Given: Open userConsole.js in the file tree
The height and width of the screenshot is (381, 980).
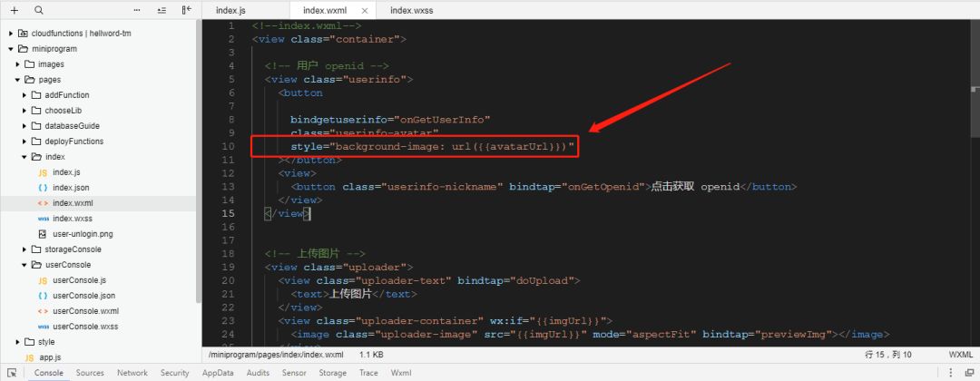Looking at the screenshot, I should pyautogui.click(x=79, y=280).
